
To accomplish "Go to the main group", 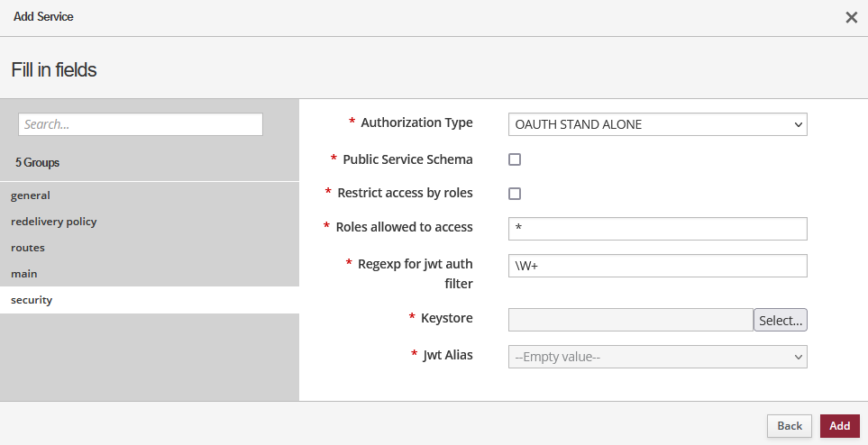I will pos(24,274).
